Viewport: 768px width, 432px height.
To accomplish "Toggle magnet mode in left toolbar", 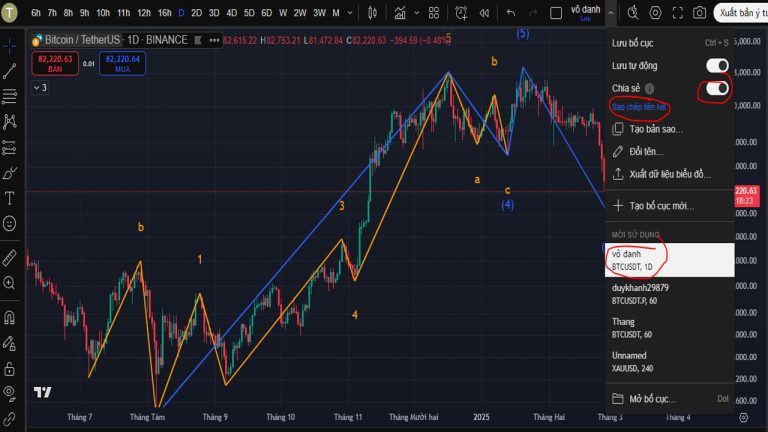I will [9, 318].
